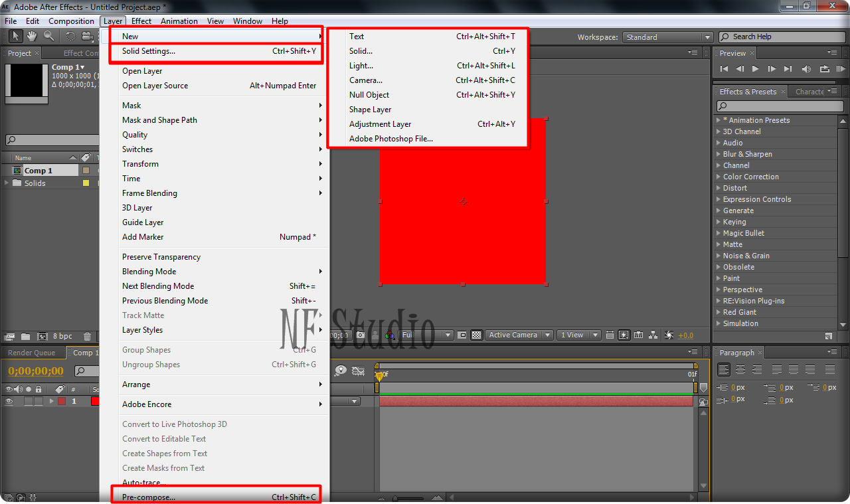Open the timeline Graph Editor
850x504 pixels.
point(359,371)
